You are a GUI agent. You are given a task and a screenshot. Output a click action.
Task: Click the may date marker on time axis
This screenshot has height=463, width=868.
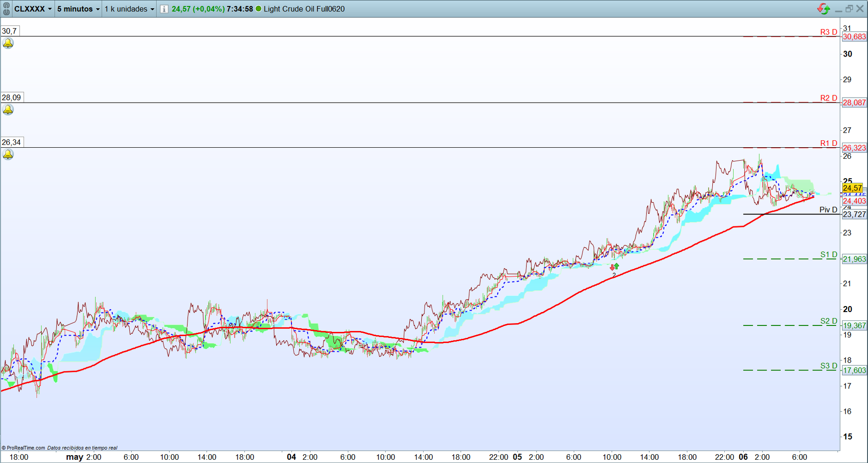(x=75, y=457)
